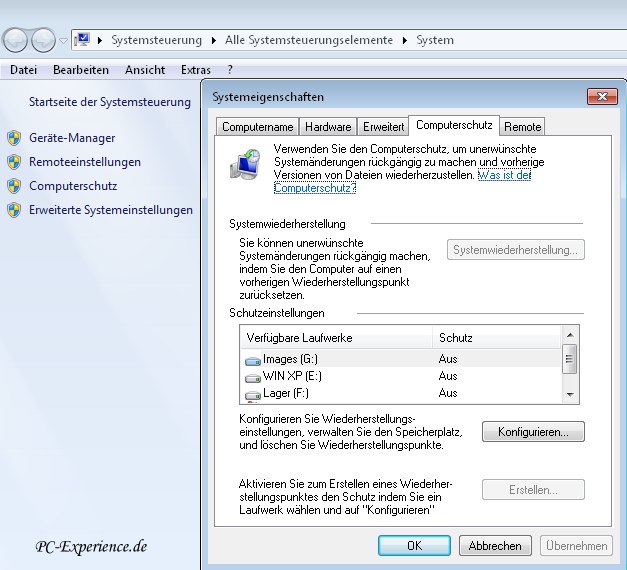Select the WIN XP (E:) drive icon
The height and width of the screenshot is (570, 627).
click(252, 377)
